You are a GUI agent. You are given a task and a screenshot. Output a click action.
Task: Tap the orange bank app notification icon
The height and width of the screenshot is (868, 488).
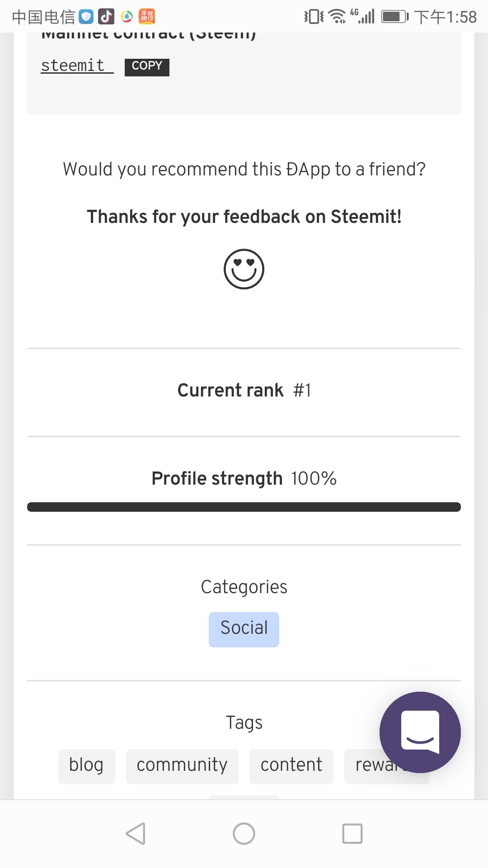tap(147, 17)
